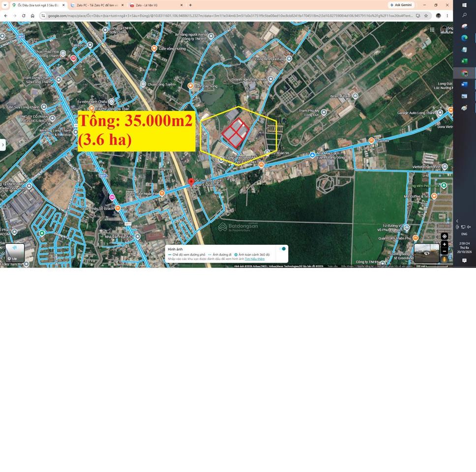Toggle the Hình ảnh imagery switch
The width and height of the screenshot is (476, 472).
[283, 249]
